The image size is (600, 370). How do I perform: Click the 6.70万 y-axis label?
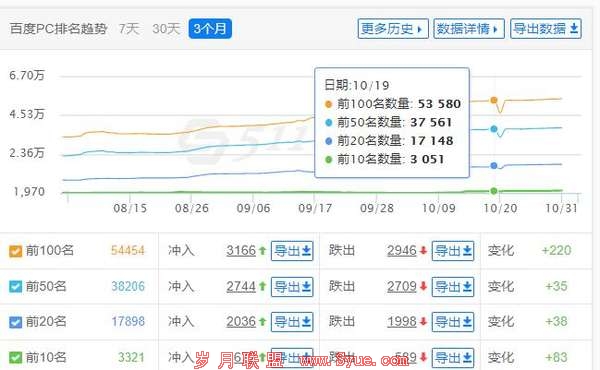pyautogui.click(x=27, y=75)
